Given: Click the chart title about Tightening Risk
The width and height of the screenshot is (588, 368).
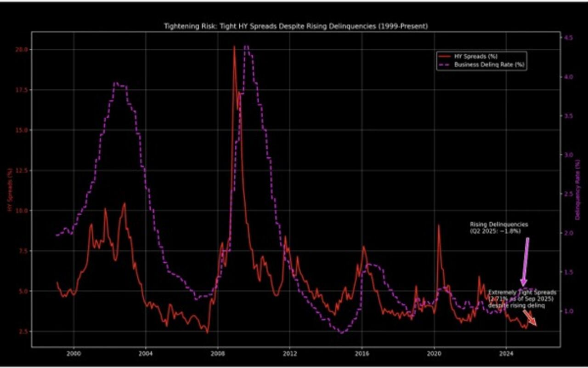Looking at the screenshot, I should click(x=296, y=26).
